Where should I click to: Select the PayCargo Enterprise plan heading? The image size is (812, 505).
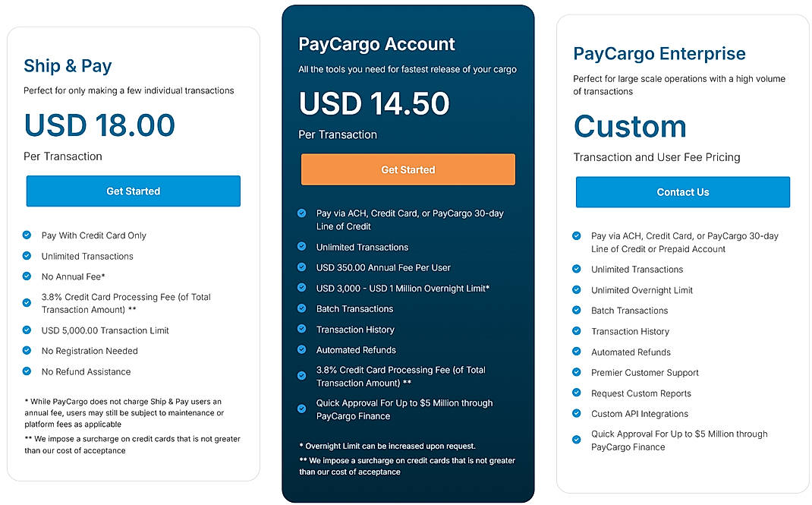[x=659, y=53]
